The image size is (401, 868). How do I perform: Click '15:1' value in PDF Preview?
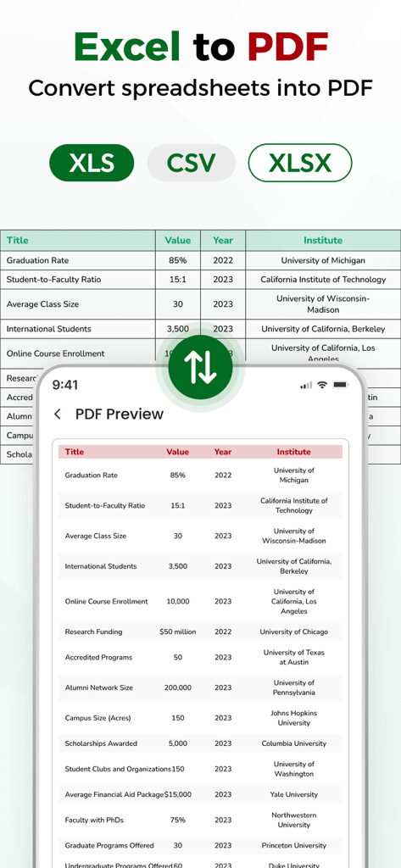click(x=178, y=505)
